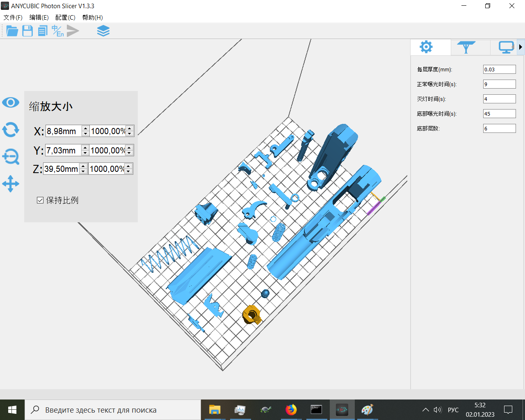Click the send/export arrow toolbar icon

click(73, 31)
